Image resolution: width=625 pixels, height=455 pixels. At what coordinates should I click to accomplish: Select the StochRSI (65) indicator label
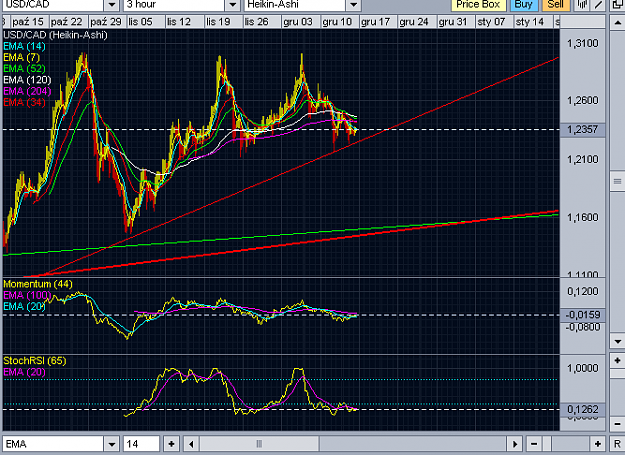point(35,361)
